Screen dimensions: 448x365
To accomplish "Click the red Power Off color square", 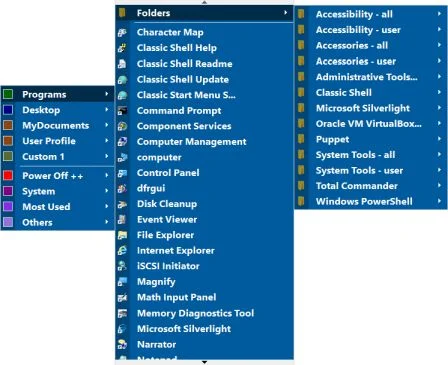I will click(x=8, y=175).
